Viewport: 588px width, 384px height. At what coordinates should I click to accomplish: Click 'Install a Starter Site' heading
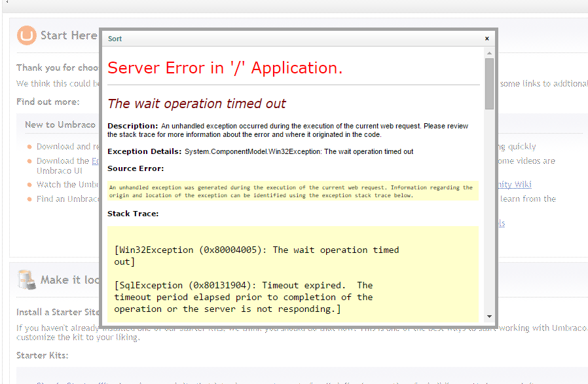(x=58, y=313)
